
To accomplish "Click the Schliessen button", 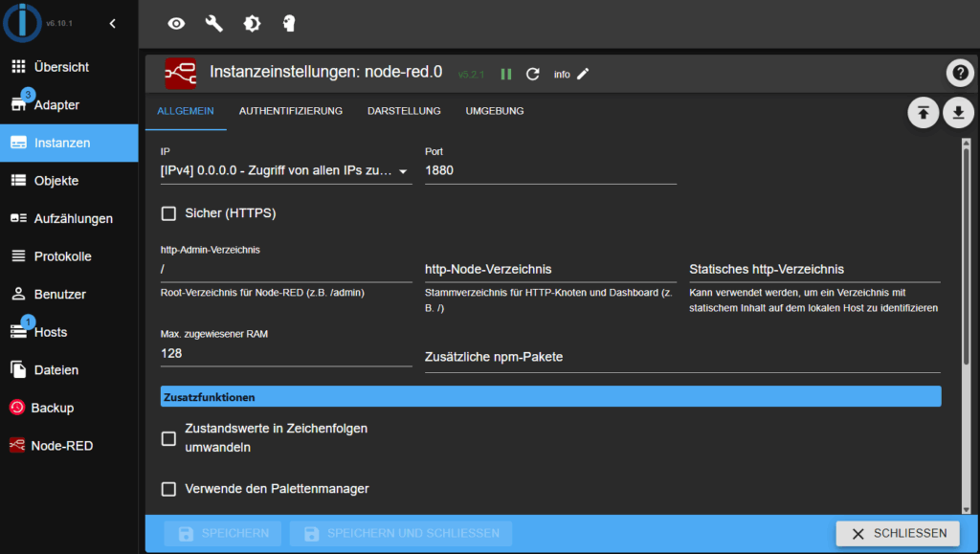I will point(898,534).
